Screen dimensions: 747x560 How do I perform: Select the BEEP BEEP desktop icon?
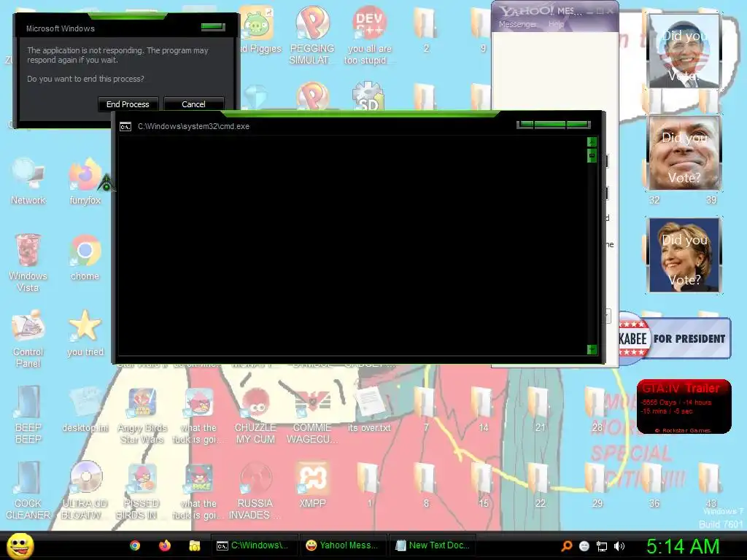pos(28,414)
